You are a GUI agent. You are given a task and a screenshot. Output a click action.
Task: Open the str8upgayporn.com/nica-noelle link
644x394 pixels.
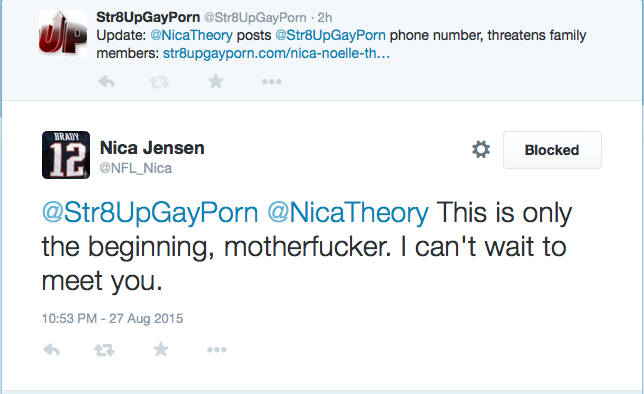(x=276, y=53)
